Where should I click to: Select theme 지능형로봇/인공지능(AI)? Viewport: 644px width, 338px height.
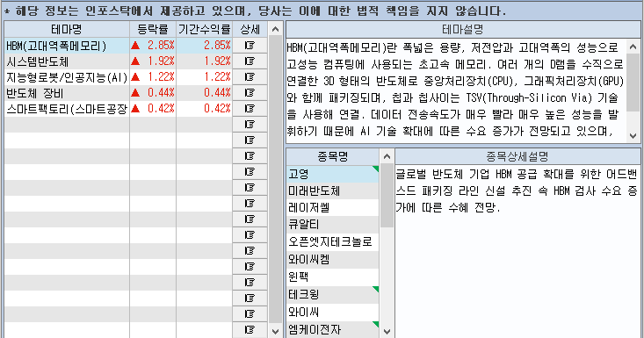pos(67,77)
